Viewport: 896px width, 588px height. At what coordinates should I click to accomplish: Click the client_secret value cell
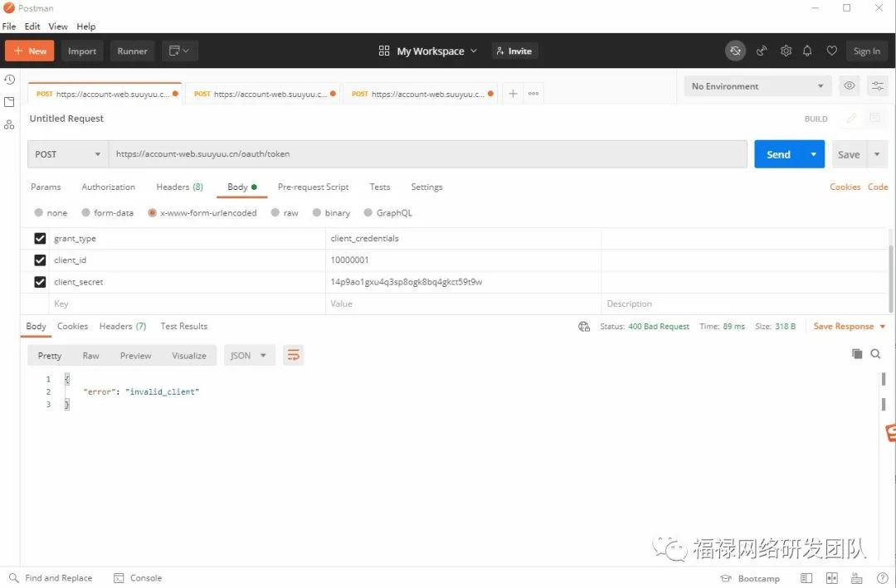463,282
